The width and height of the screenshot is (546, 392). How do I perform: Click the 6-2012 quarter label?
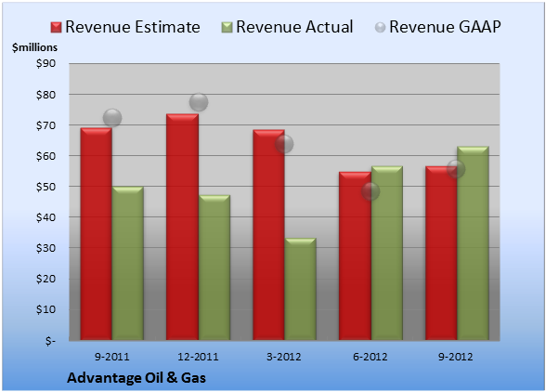click(370, 357)
